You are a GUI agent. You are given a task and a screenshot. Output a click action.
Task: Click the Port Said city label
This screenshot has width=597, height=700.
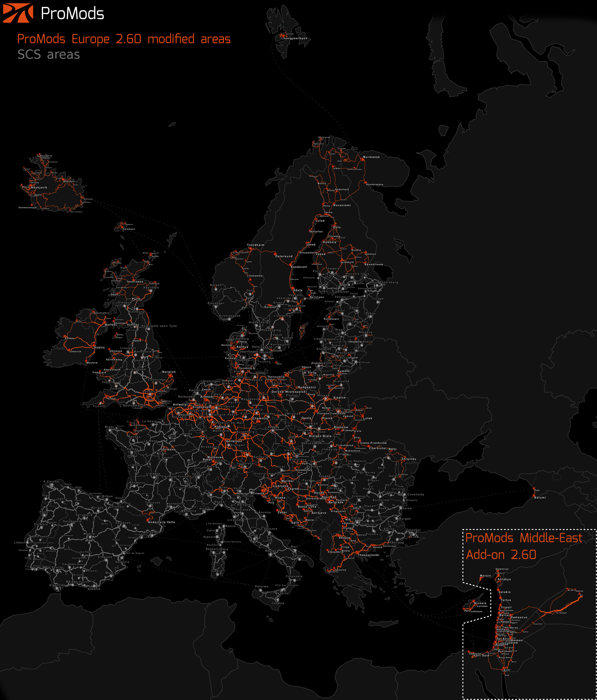point(481,655)
